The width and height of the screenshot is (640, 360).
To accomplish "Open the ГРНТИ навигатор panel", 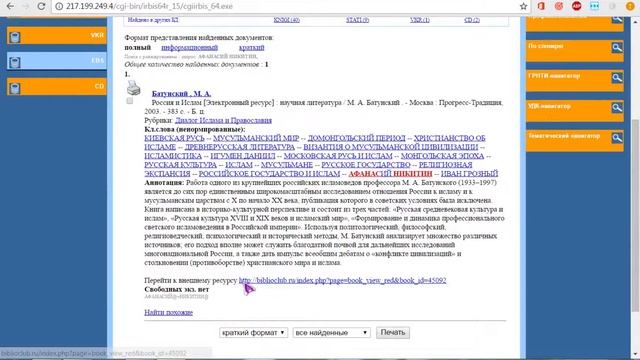I will click(x=575, y=81).
